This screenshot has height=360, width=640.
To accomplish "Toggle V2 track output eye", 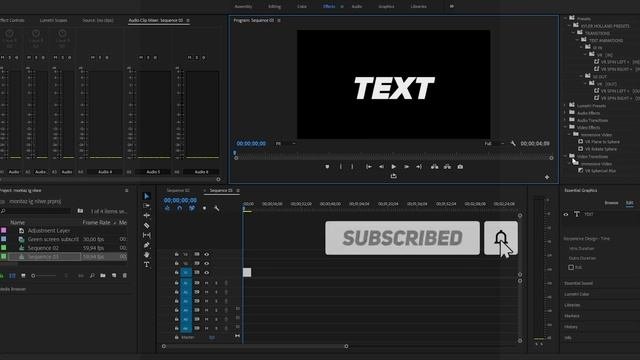I will click(x=207, y=263).
